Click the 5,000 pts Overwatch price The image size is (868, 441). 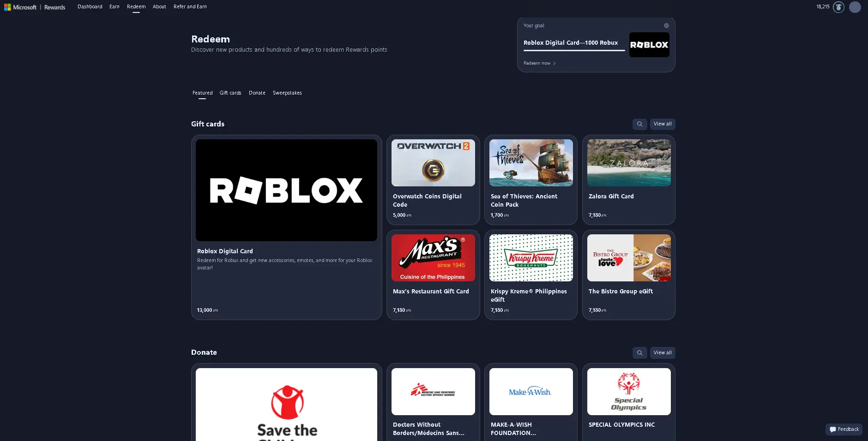coord(402,215)
